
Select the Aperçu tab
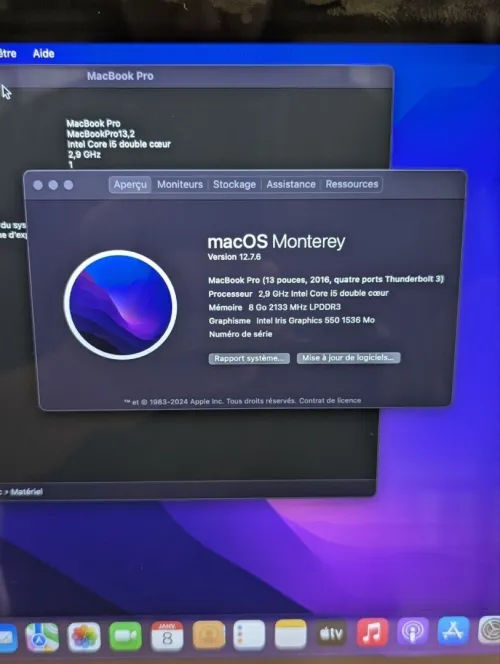(x=130, y=185)
